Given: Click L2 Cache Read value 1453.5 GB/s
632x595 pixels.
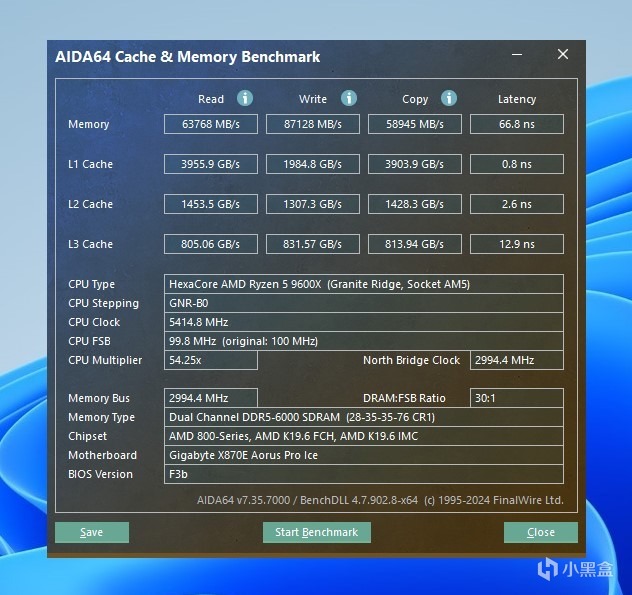Looking at the screenshot, I should (x=211, y=204).
